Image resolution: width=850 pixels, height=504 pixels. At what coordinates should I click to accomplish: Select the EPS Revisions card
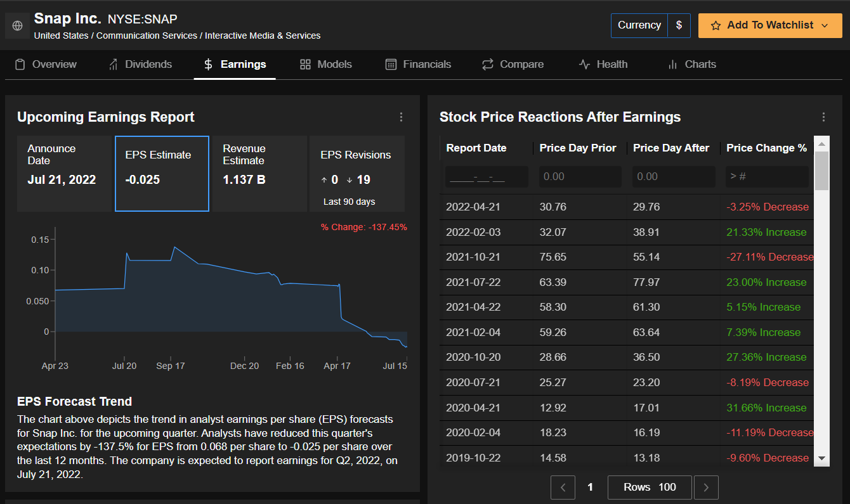pyautogui.click(x=357, y=174)
